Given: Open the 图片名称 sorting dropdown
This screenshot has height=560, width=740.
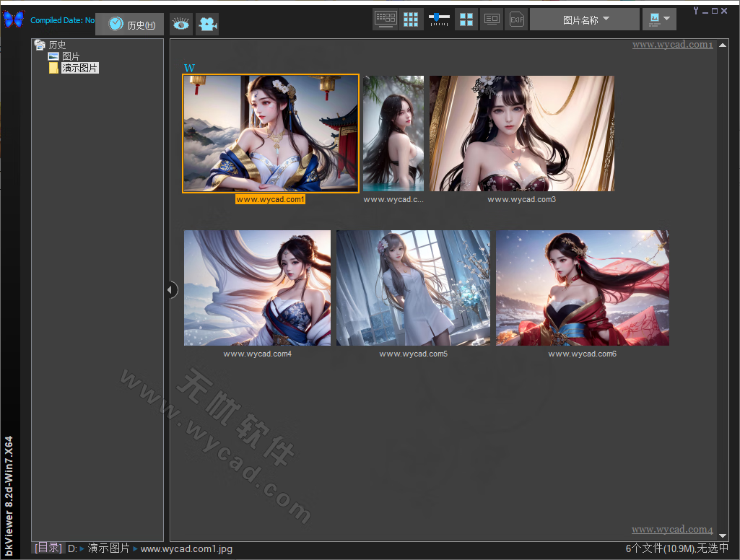Looking at the screenshot, I should click(584, 19).
